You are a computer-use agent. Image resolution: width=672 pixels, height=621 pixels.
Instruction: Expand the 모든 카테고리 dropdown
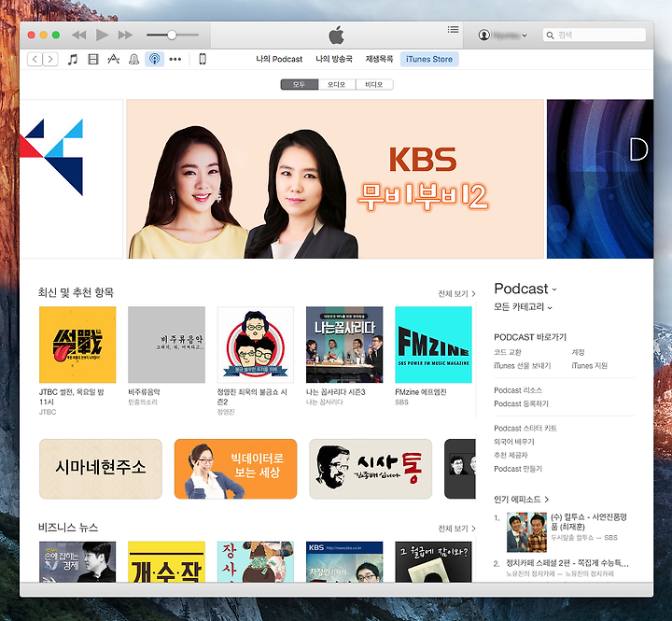(523, 307)
